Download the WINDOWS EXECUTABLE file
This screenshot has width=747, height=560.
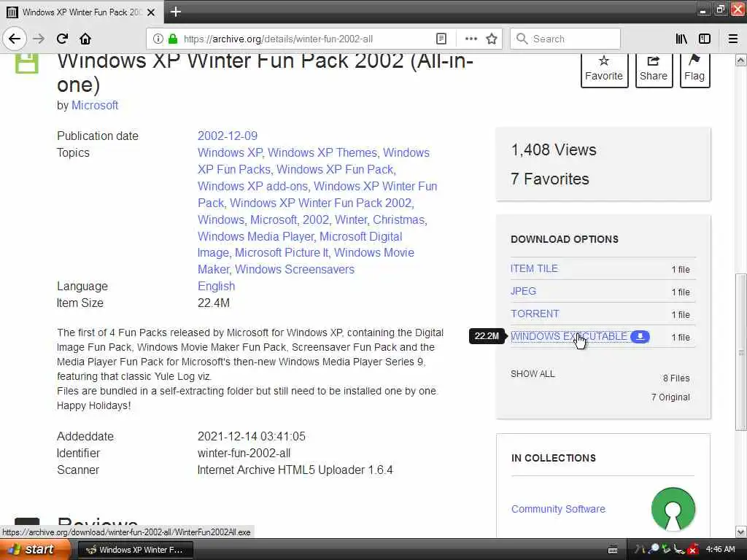point(569,336)
